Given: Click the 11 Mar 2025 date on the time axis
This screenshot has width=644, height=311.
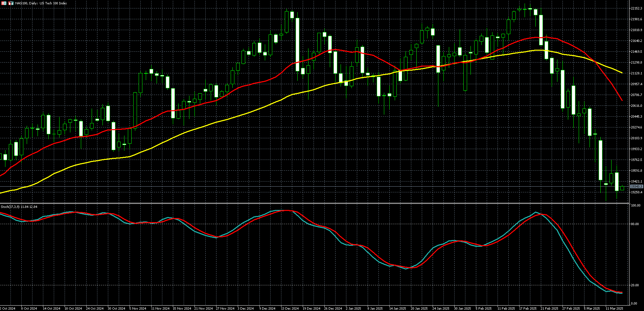Looking at the screenshot, I should (614, 308).
